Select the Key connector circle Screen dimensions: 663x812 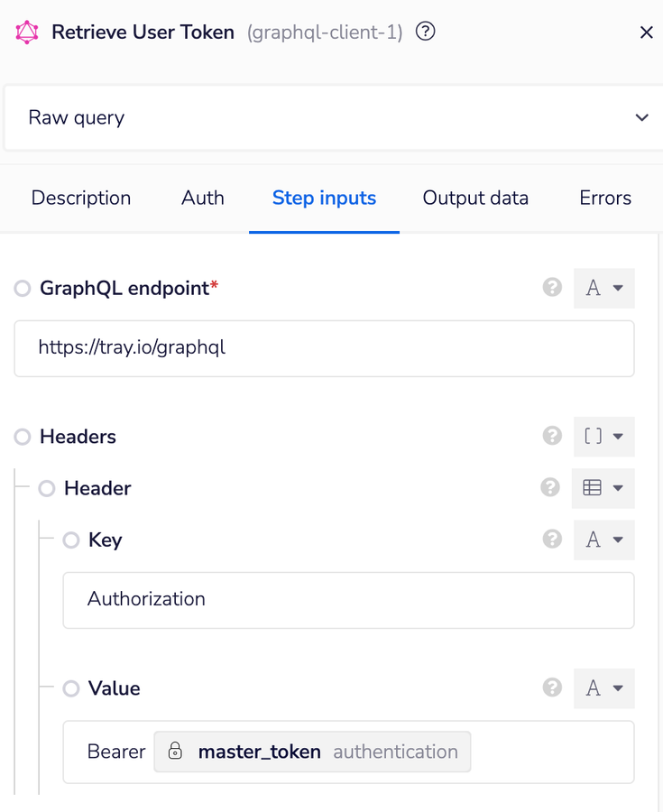coord(71,540)
